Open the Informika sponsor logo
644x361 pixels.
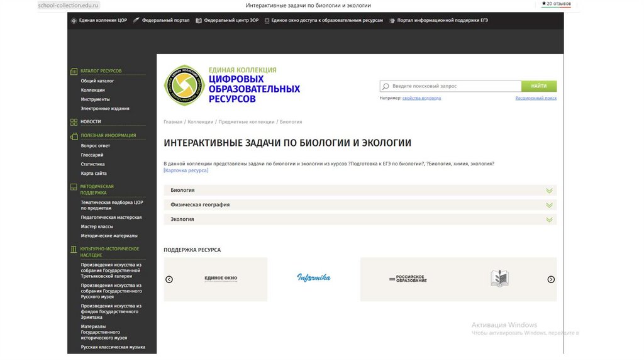click(x=314, y=278)
